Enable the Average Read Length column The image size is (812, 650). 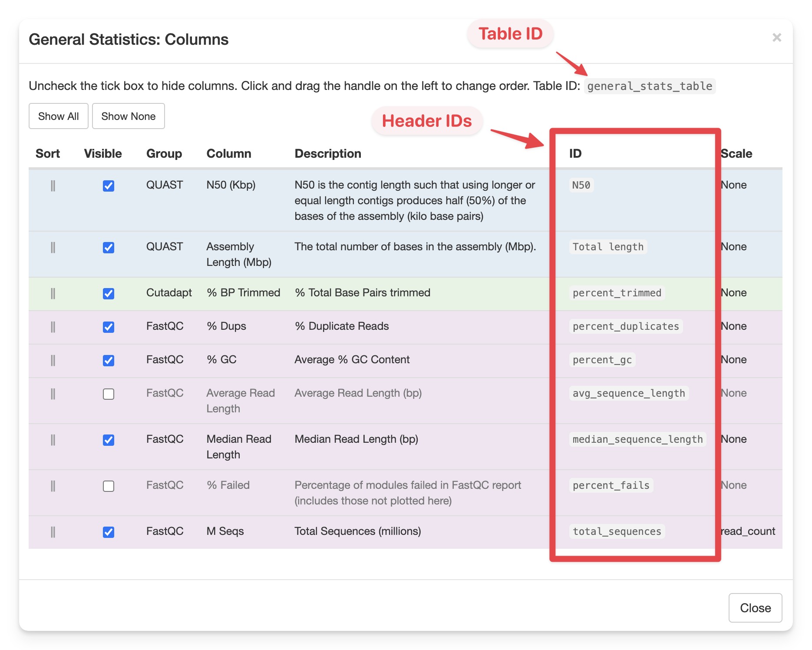point(108,394)
